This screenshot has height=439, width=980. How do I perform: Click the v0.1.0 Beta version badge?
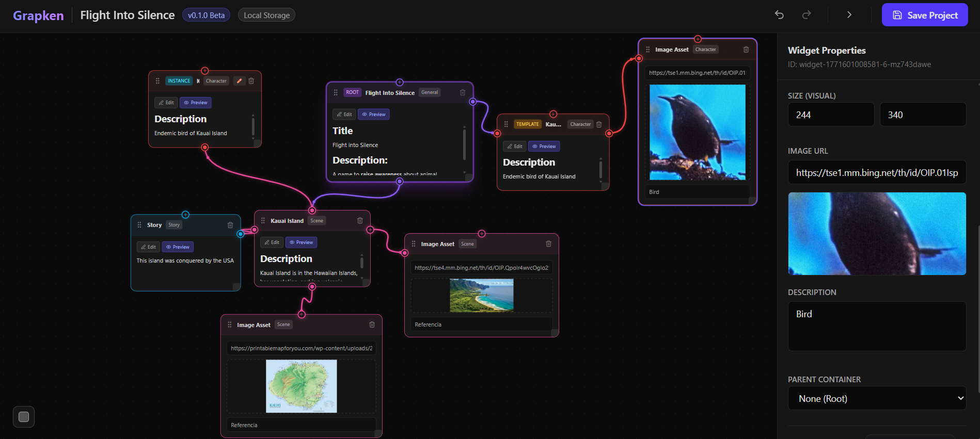206,15
